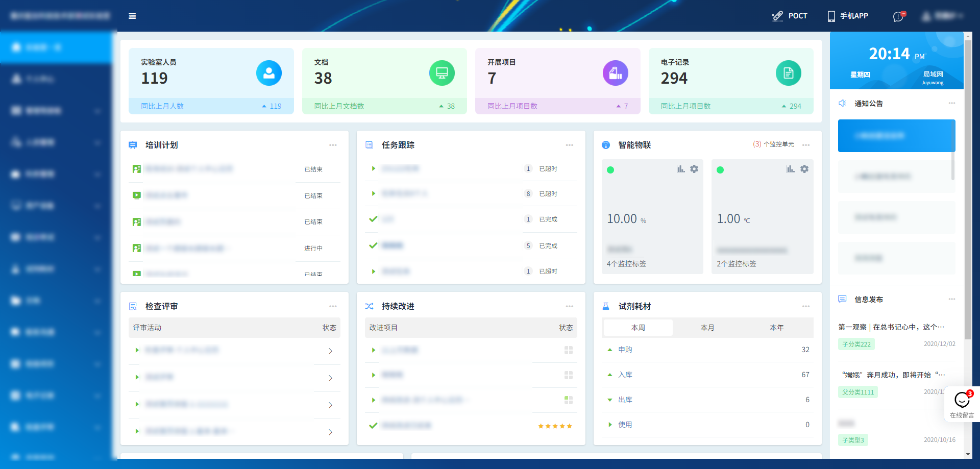Image resolution: width=980 pixels, height=469 pixels.
Task: Click the 实验室人员 user avatar icon
Action: (x=268, y=73)
